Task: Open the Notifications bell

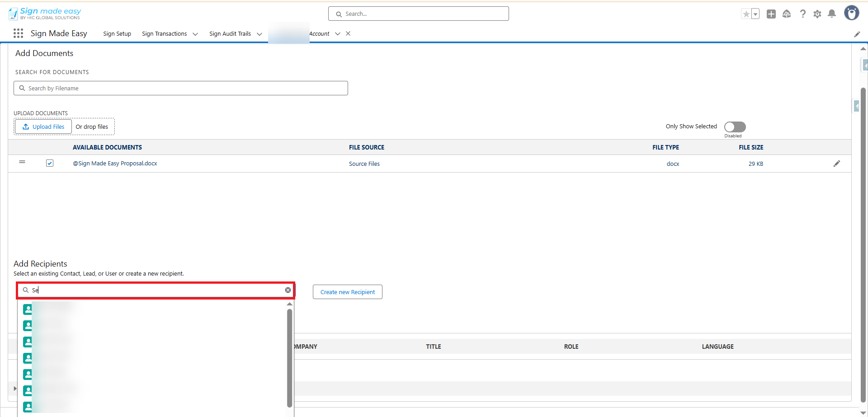Action: click(x=832, y=14)
